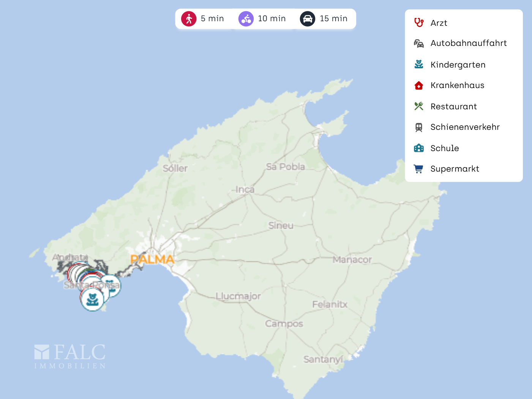Click the Sóller town label
This screenshot has height=399, width=532.
click(x=175, y=168)
